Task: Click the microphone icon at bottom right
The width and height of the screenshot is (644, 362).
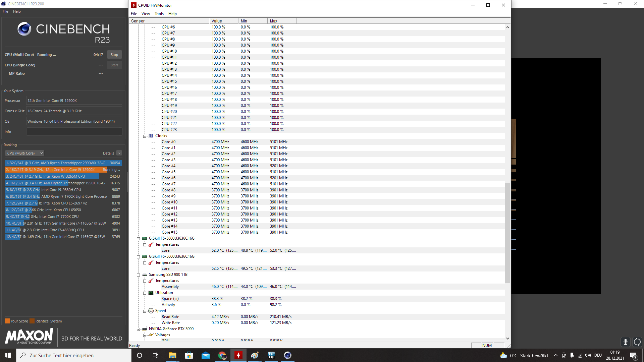Action: click(625, 342)
